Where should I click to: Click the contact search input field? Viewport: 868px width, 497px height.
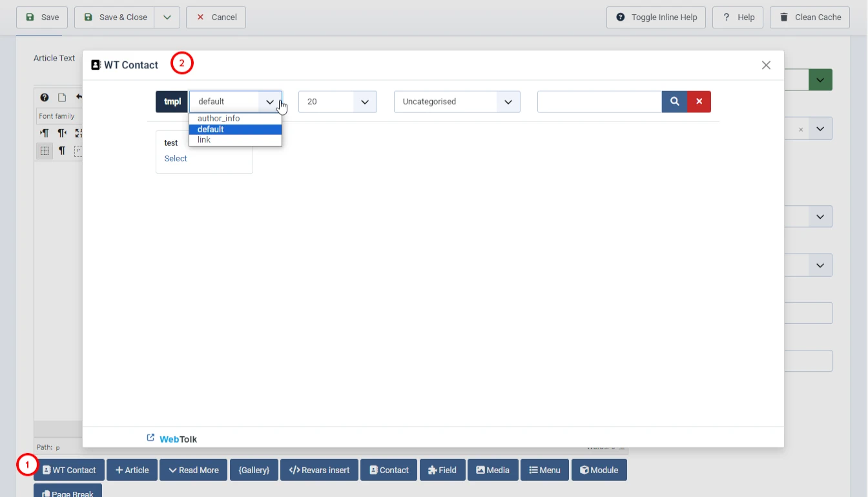[x=599, y=101]
